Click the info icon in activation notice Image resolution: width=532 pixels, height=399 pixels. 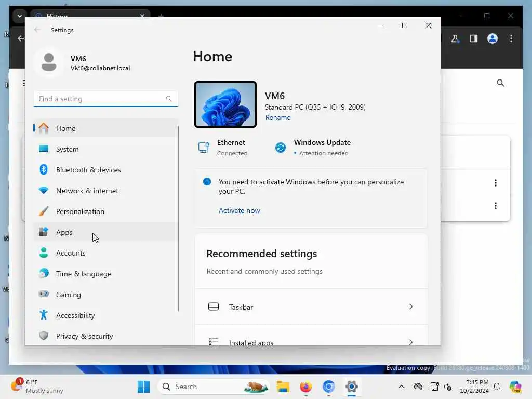[207, 182]
